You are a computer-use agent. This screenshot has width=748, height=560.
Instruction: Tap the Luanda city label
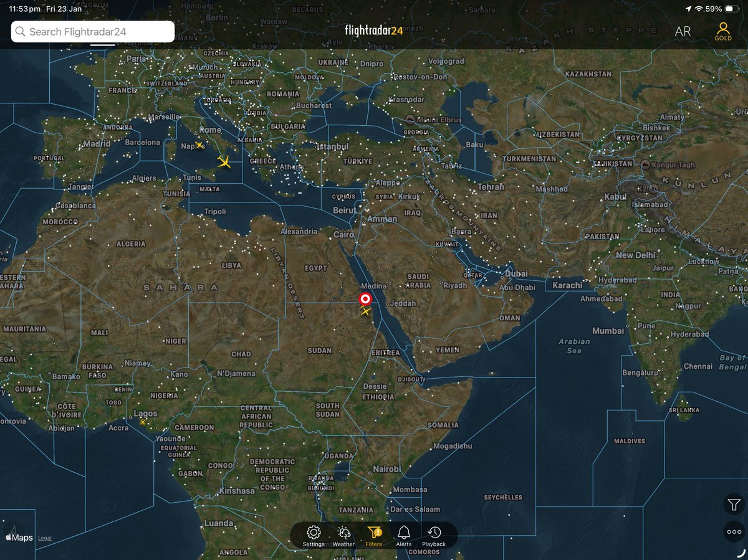coord(218,523)
